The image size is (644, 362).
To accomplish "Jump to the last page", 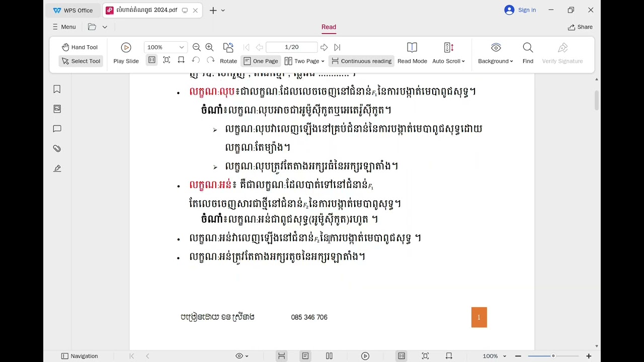I will [337, 47].
